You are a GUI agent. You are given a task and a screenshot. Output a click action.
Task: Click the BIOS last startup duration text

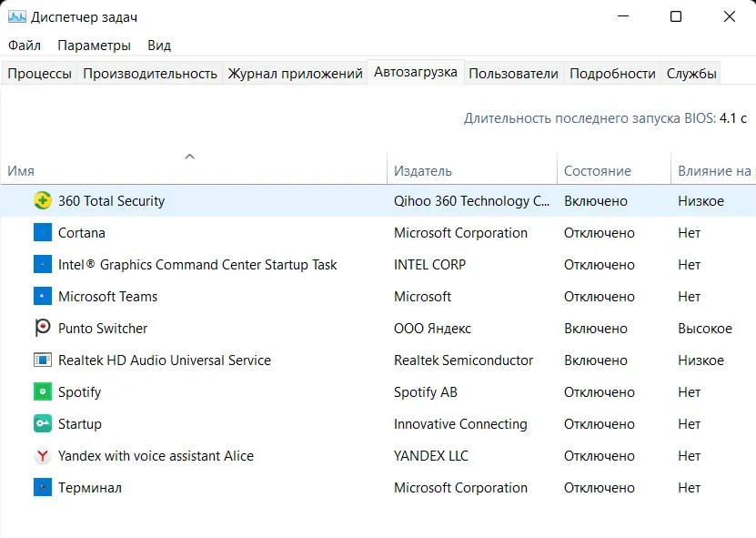point(605,118)
